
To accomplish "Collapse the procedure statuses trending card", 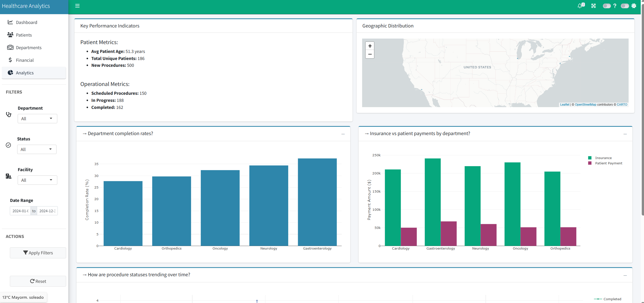I will point(625,275).
